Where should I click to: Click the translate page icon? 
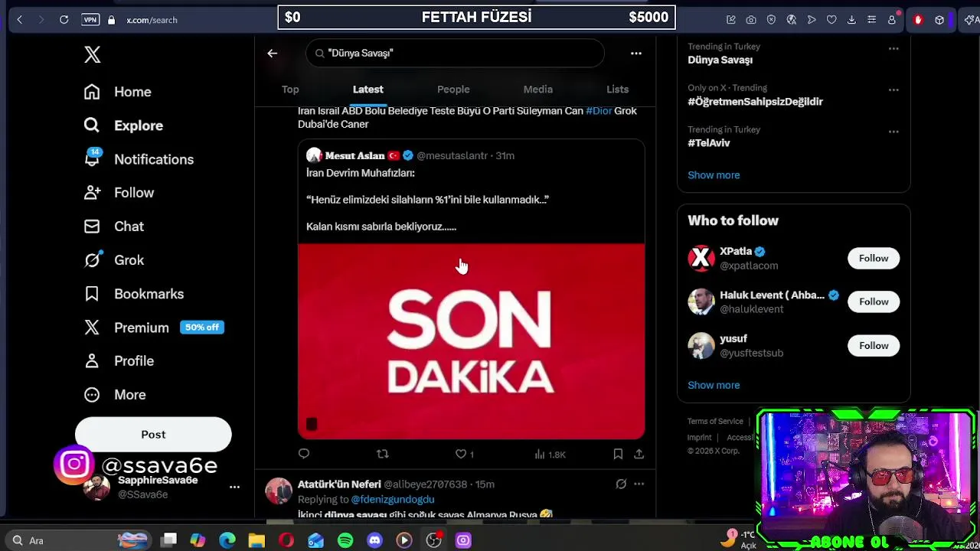click(x=792, y=20)
